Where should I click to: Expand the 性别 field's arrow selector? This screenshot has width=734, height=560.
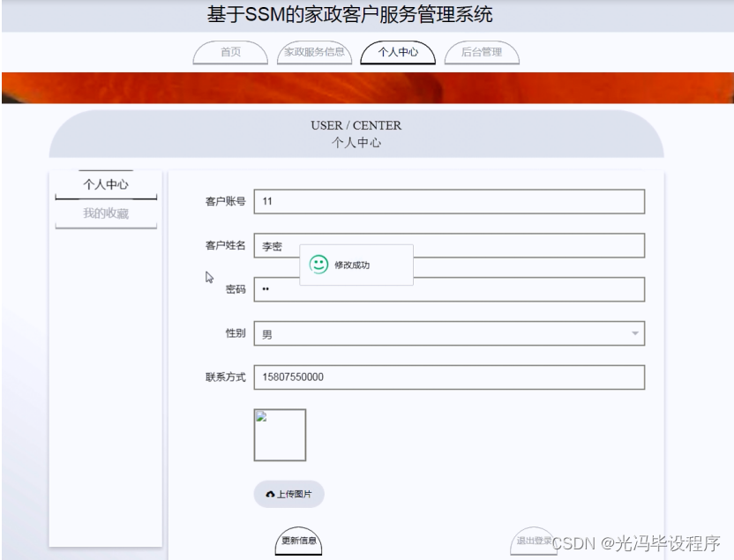point(636,333)
